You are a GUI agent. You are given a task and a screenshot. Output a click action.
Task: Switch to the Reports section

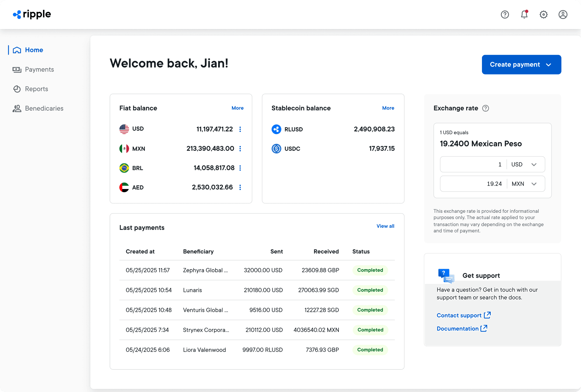(x=36, y=89)
